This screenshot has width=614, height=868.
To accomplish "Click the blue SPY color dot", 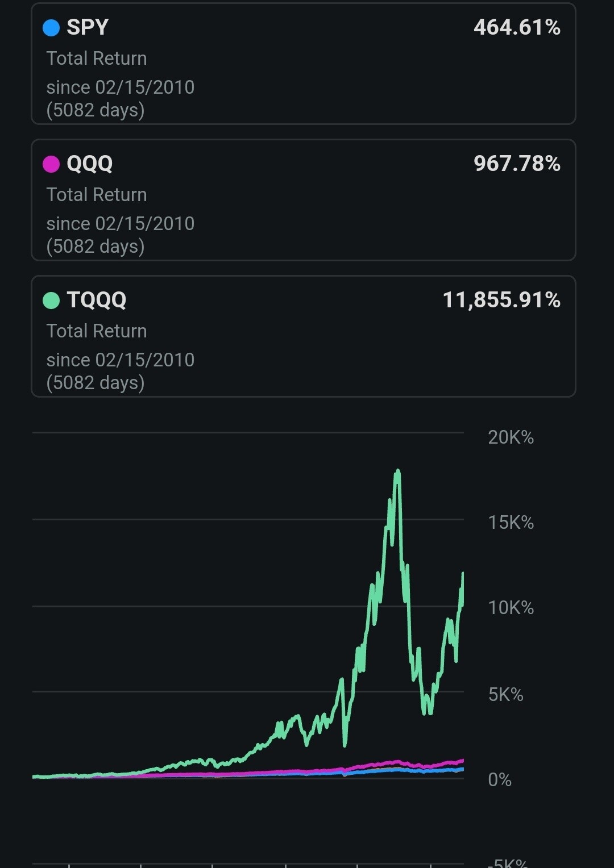I will pos(51,28).
